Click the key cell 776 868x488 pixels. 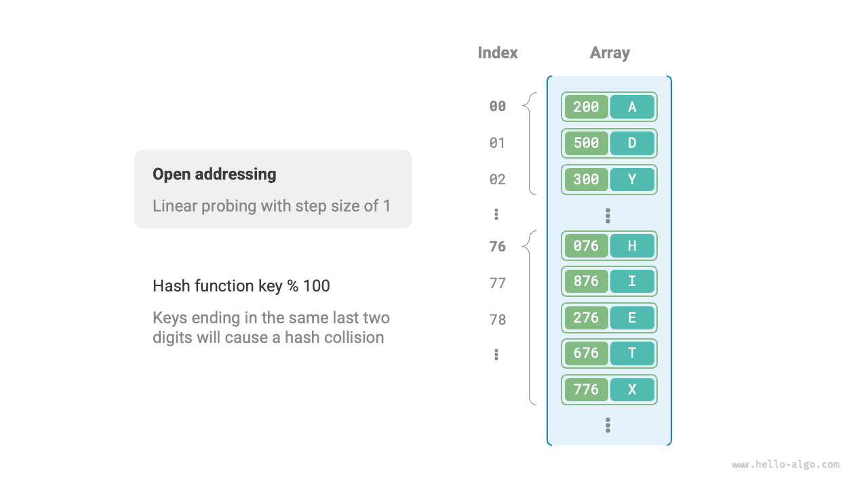tap(586, 390)
